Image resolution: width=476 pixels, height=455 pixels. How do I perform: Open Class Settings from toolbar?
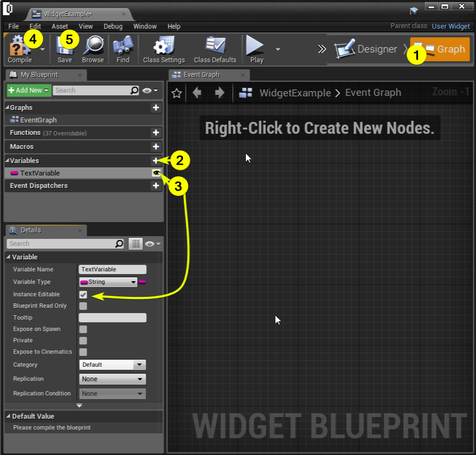(x=164, y=48)
